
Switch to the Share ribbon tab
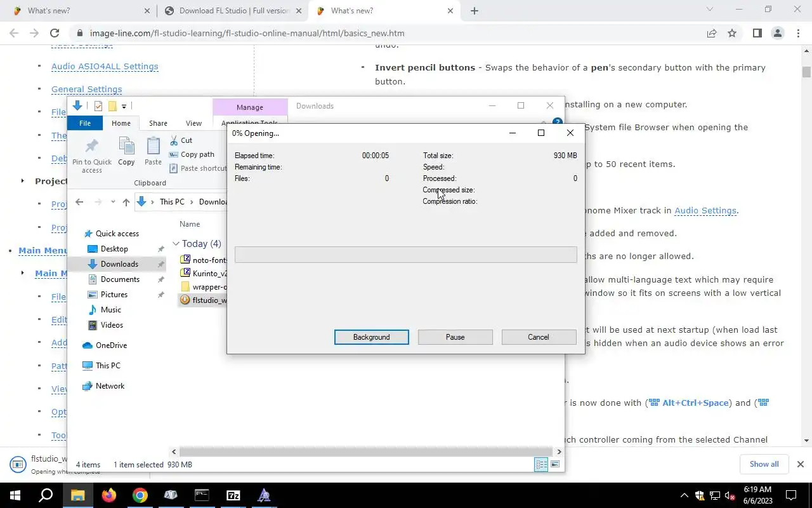158,123
